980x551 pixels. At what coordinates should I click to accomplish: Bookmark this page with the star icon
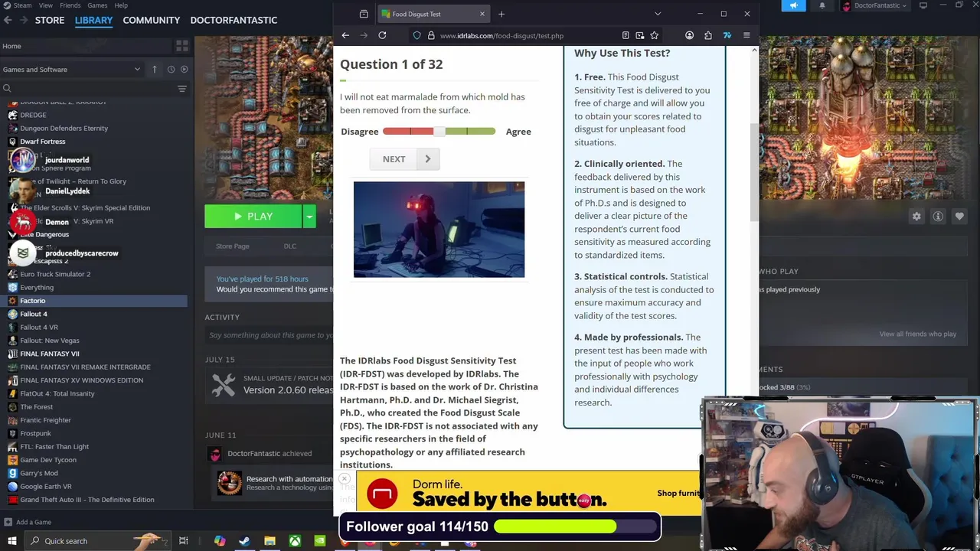click(x=654, y=35)
